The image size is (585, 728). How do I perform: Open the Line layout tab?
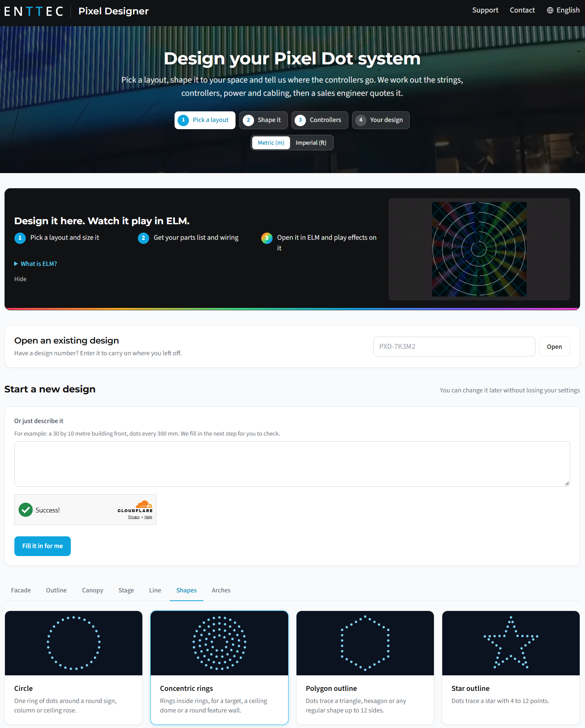pyautogui.click(x=155, y=590)
